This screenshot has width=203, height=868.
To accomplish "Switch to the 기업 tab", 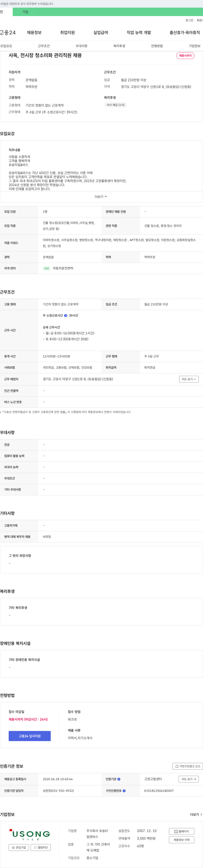I will pos(25,12).
